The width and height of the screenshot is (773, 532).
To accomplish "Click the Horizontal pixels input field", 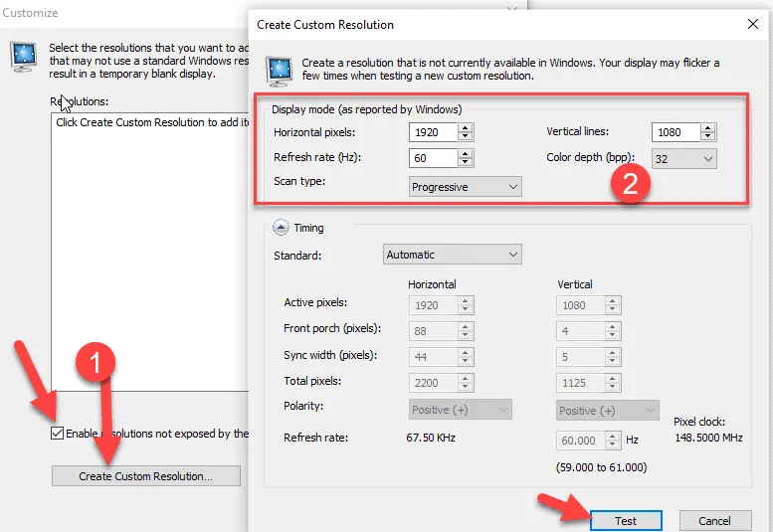I will tap(434, 132).
